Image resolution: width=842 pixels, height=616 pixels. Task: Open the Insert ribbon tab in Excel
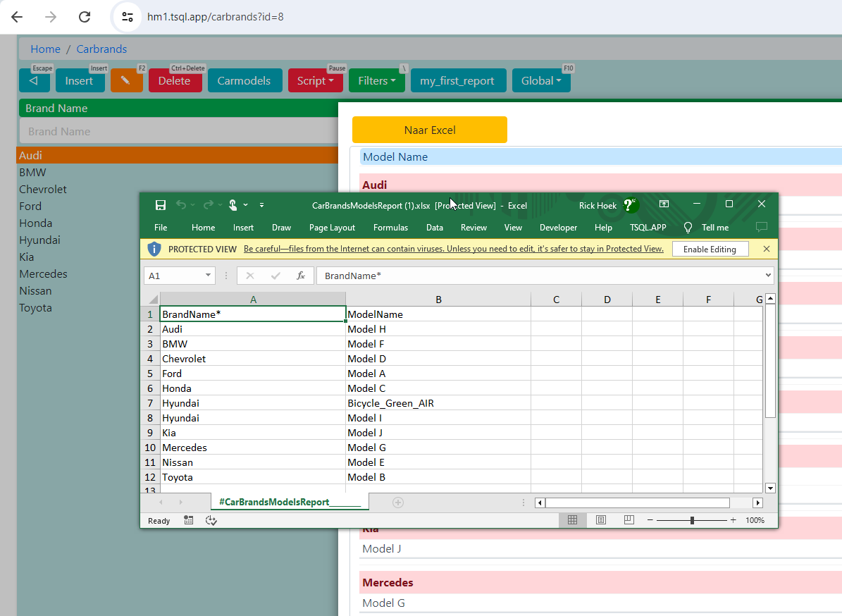pos(243,228)
